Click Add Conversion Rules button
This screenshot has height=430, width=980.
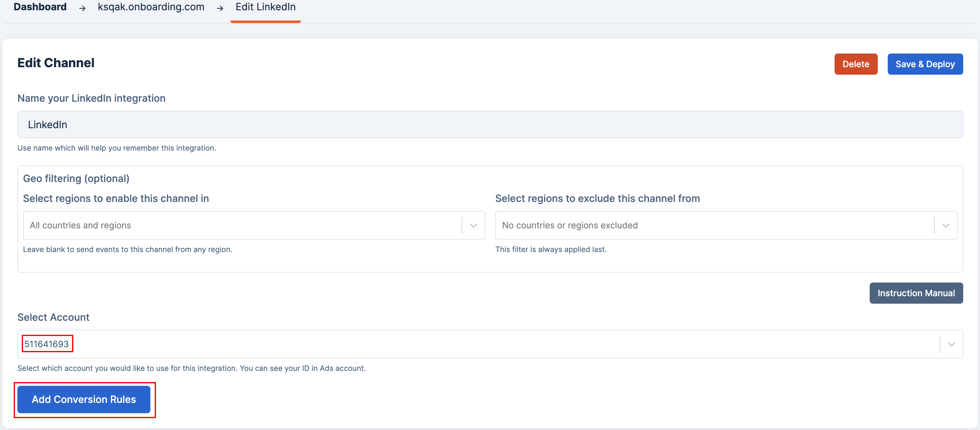(84, 399)
